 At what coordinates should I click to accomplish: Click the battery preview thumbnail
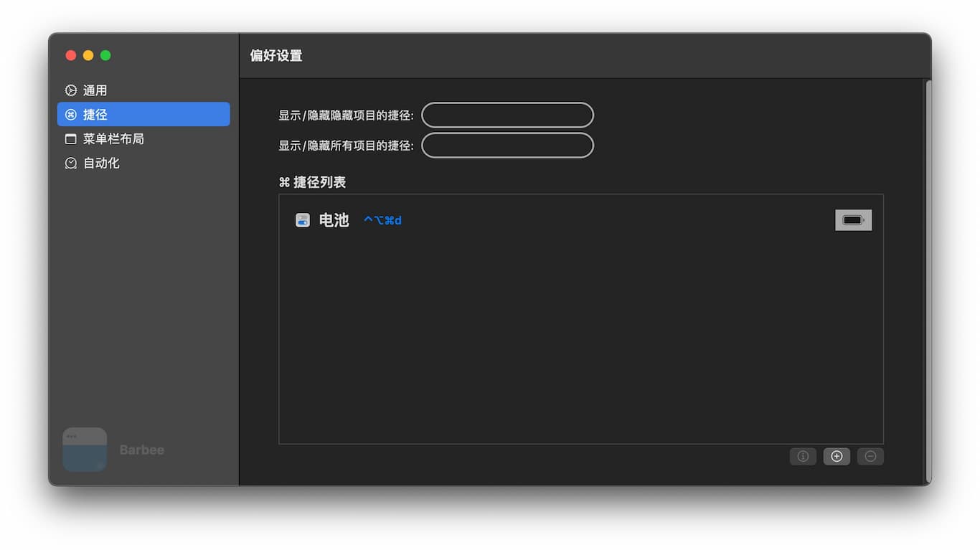pyautogui.click(x=853, y=220)
